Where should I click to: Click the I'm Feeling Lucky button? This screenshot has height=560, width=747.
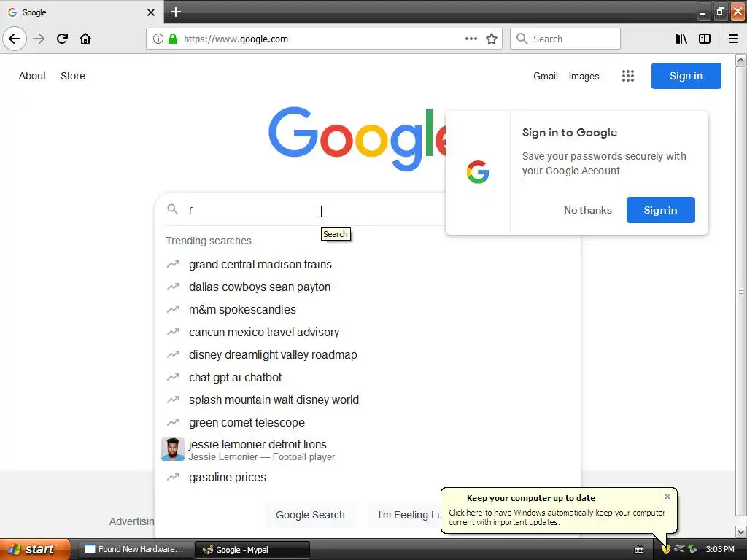[405, 515]
